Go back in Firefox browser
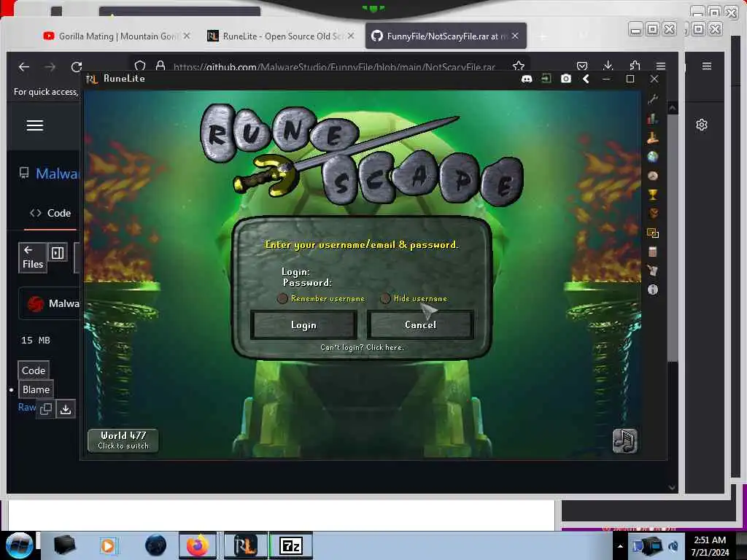 coord(24,67)
